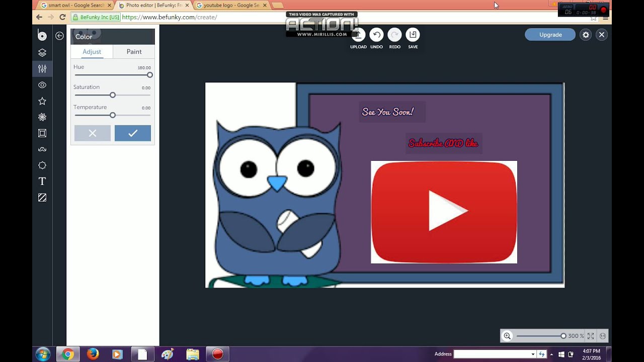The width and height of the screenshot is (644, 362).
Task: Show hidden system tray icons
Action: [552, 354]
